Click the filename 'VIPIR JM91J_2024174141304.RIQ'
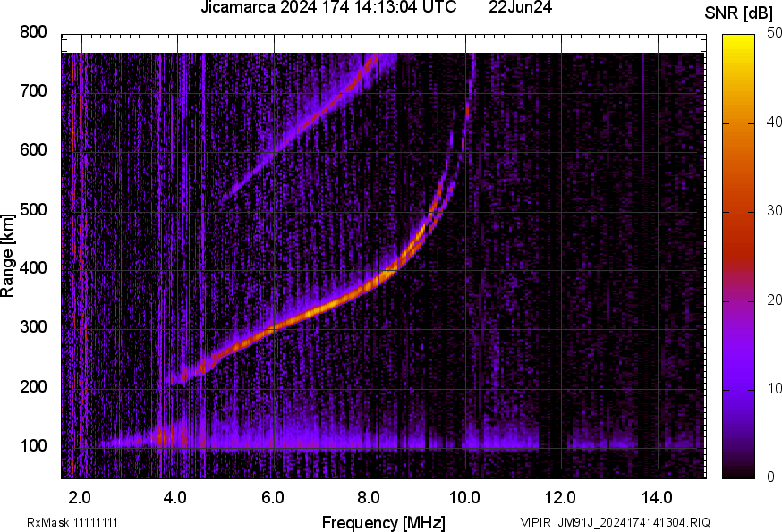This screenshot has width=782, height=532. point(615,522)
